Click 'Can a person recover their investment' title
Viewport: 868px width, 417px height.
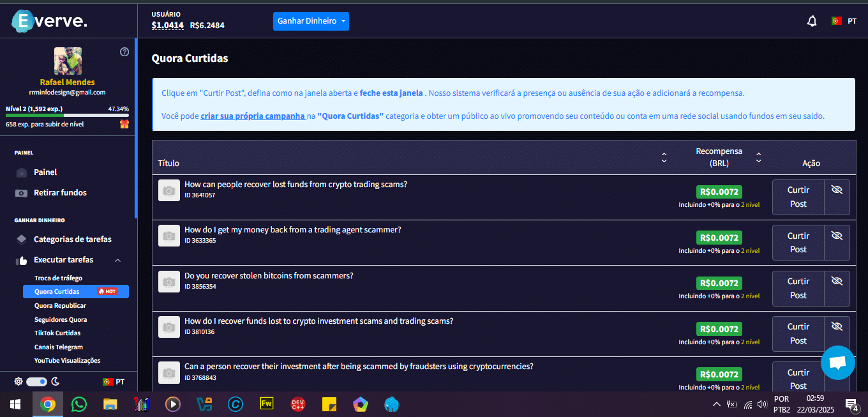[x=359, y=367]
